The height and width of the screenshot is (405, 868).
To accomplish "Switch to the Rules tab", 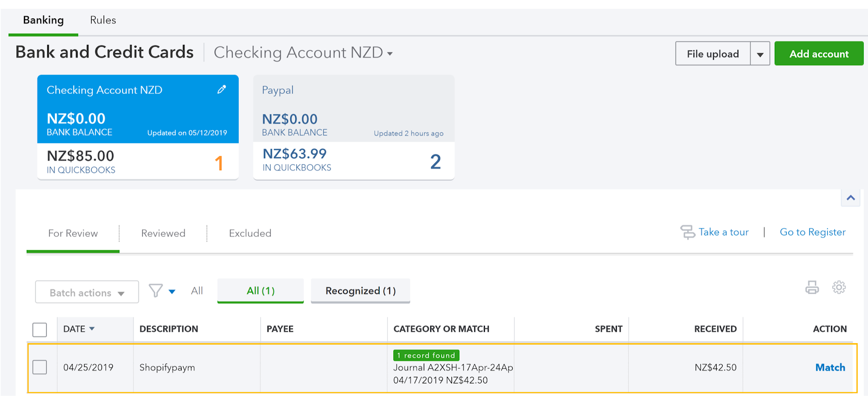I will coord(103,20).
